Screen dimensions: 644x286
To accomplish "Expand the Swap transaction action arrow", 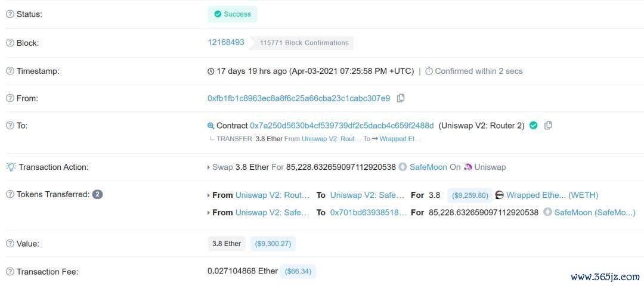I will [x=209, y=167].
